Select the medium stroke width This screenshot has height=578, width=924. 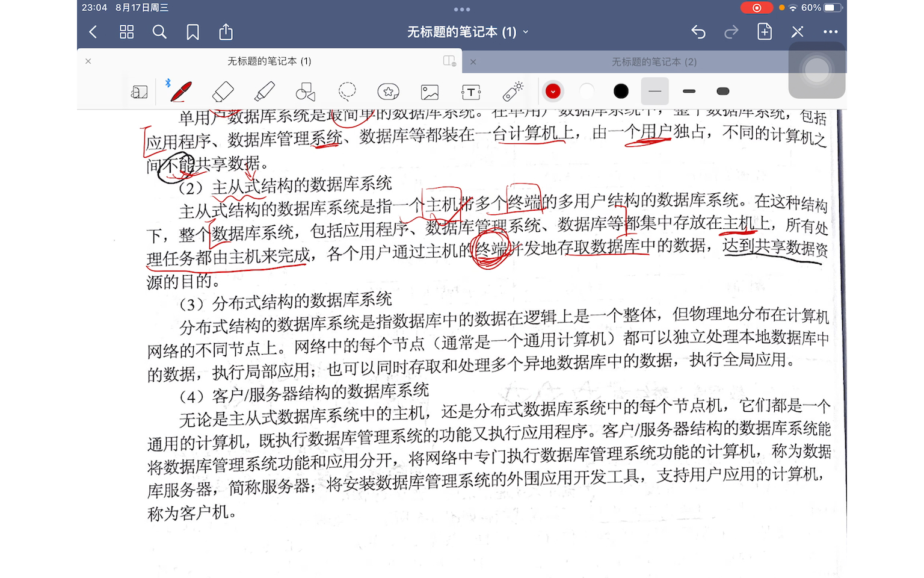coord(689,92)
